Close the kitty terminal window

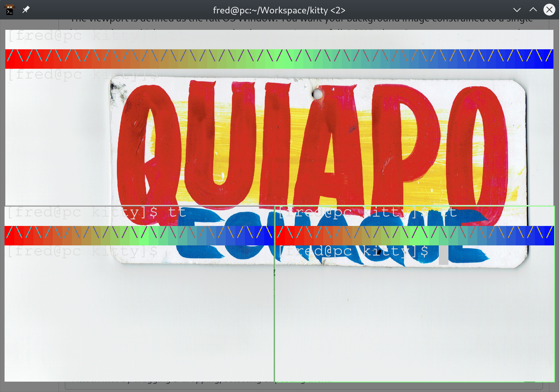(x=549, y=10)
